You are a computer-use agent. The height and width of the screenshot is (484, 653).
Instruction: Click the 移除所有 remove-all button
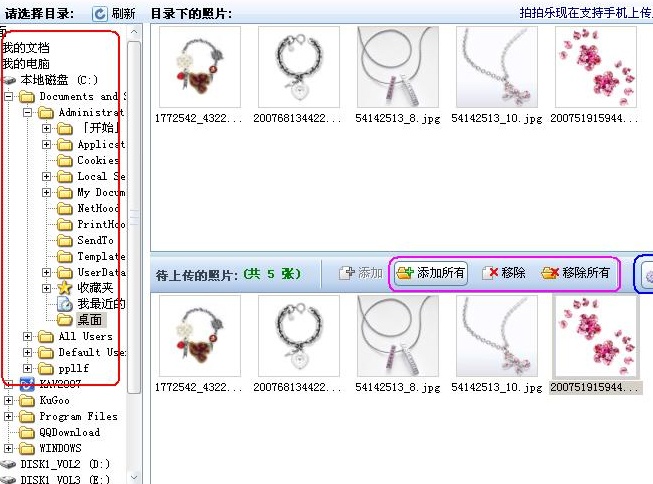click(x=575, y=273)
